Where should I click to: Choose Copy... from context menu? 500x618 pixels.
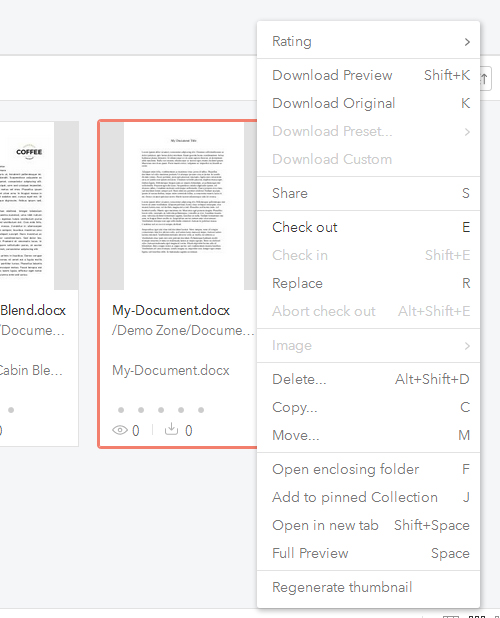click(368, 407)
